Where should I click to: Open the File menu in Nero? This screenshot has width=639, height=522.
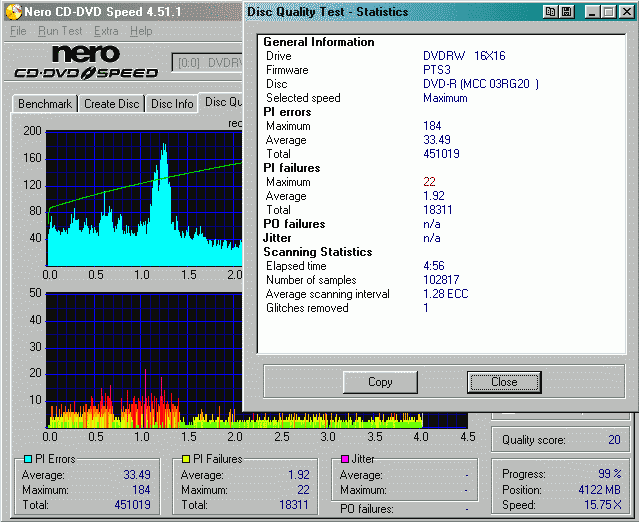18,31
